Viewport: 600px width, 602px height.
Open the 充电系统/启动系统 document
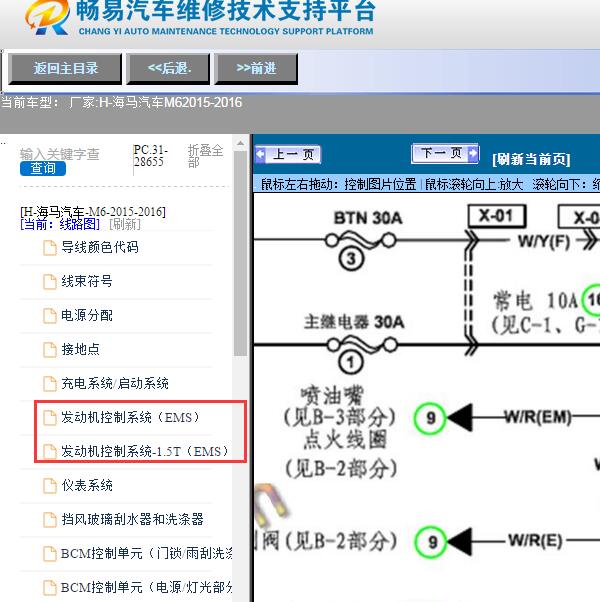115,384
